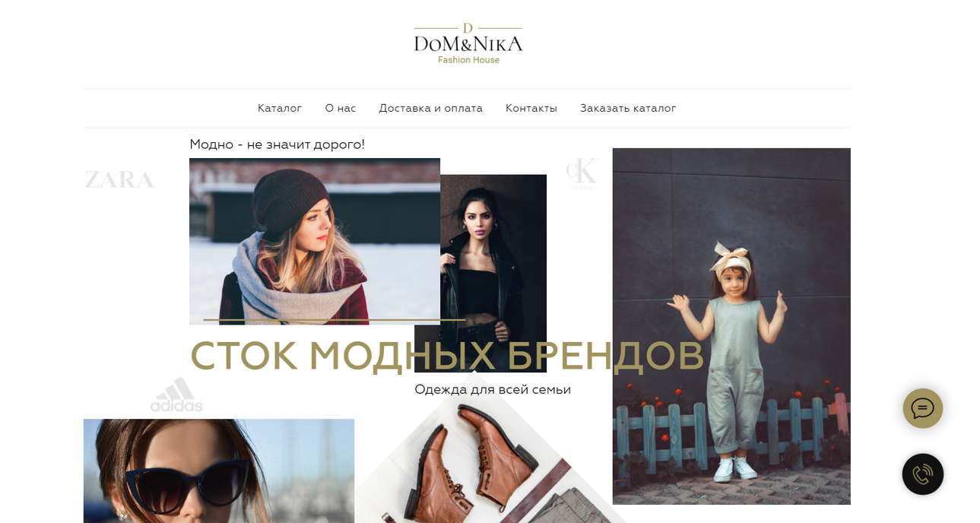Click the СТОК МОДНЫХ БРЕНДОВ headline
Image resolution: width=980 pixels, height=523 pixels.
coord(447,356)
